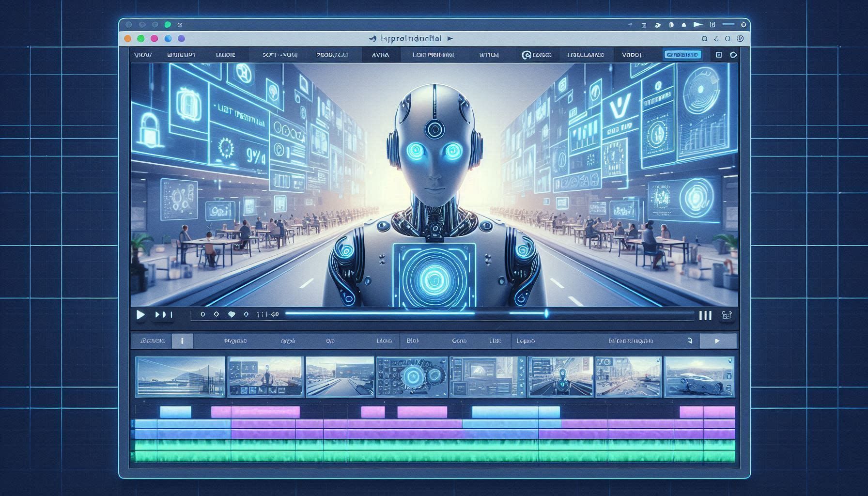Open the UITTON menu item
868x496 pixels.
[489, 55]
